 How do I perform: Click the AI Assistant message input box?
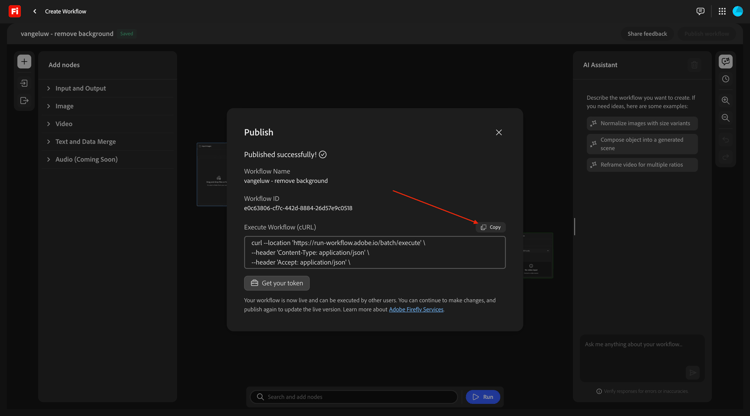click(x=642, y=358)
